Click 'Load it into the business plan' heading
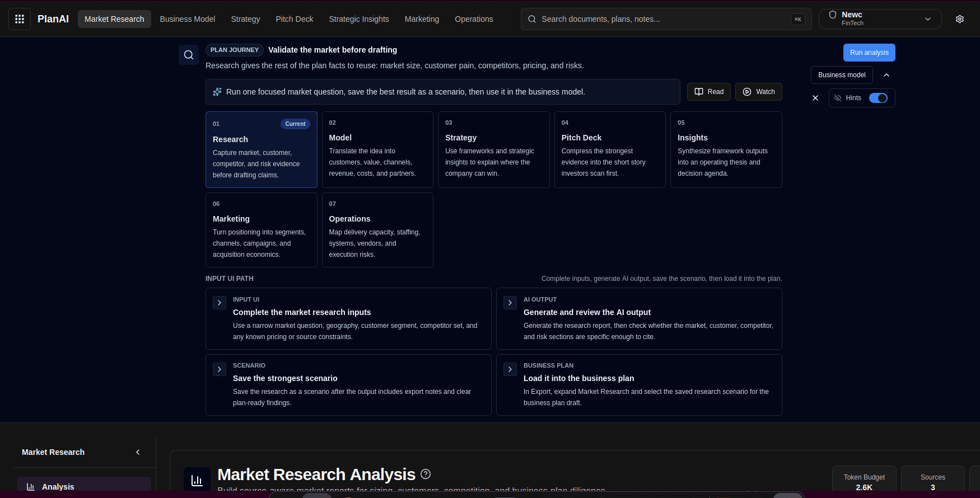 [579, 378]
